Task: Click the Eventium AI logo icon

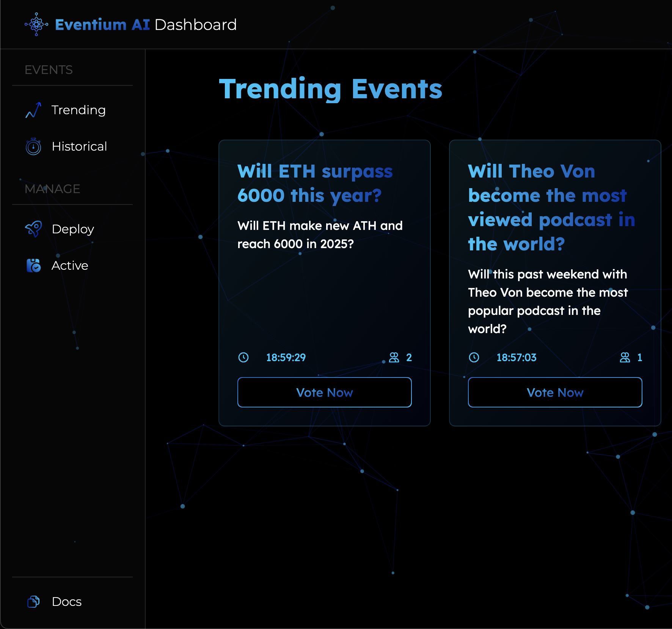Action: click(x=36, y=24)
